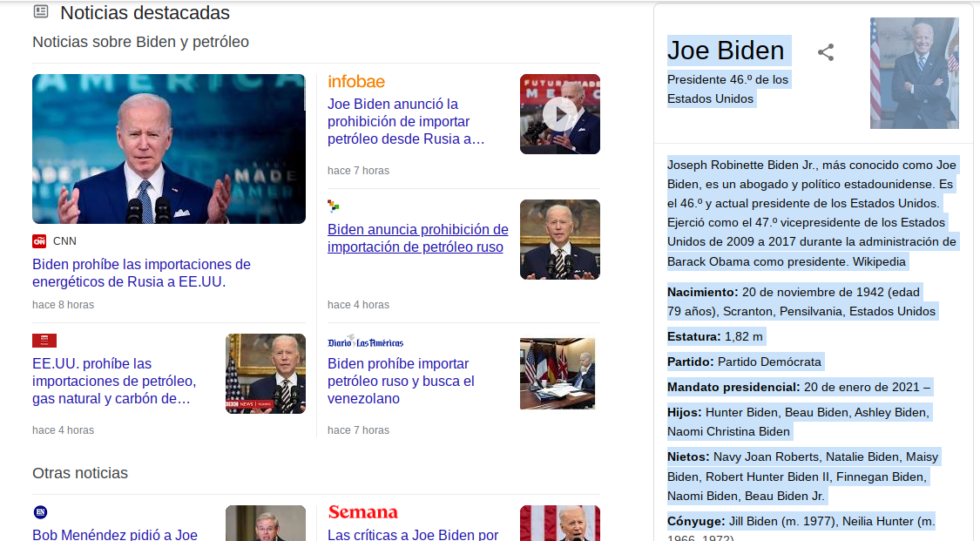
Task: Click Joe Biden's portrait in the knowledge panel
Action: click(913, 72)
